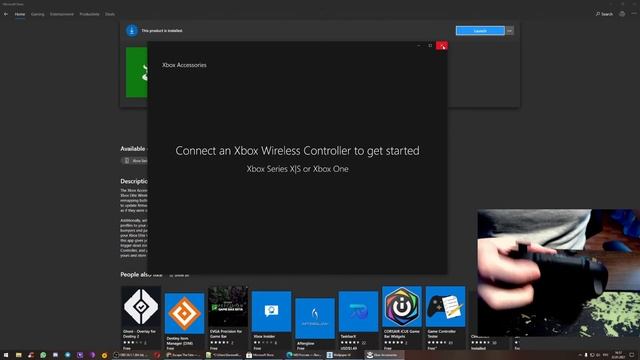
Task: Open WhatsApp from the taskbar
Action: click(43, 355)
